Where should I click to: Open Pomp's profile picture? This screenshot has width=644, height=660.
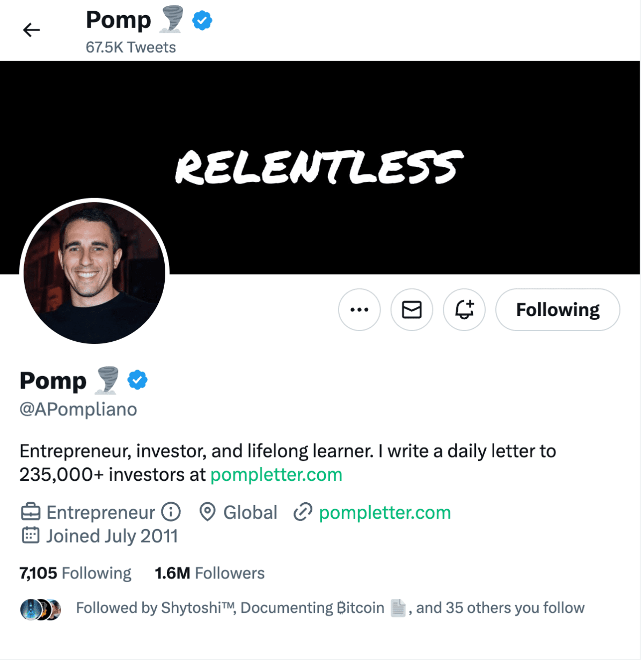tap(94, 273)
